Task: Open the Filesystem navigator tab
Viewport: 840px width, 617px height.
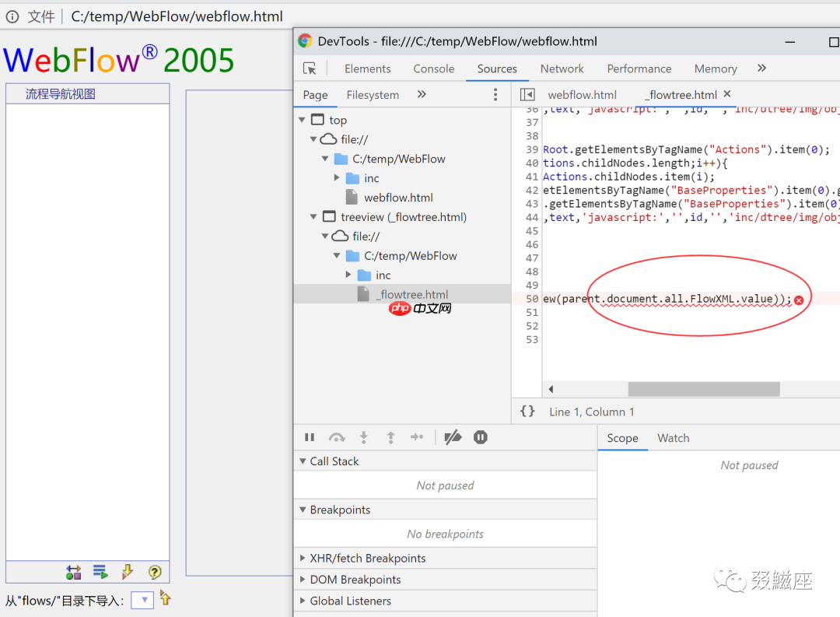Action: point(373,95)
